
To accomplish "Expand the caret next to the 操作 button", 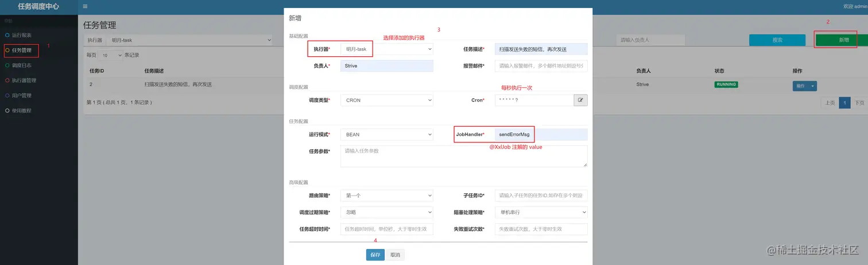I will coord(812,86).
